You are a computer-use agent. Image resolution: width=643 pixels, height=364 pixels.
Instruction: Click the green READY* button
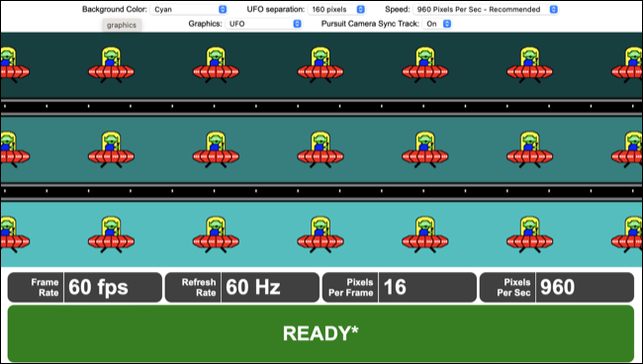pyautogui.click(x=321, y=333)
